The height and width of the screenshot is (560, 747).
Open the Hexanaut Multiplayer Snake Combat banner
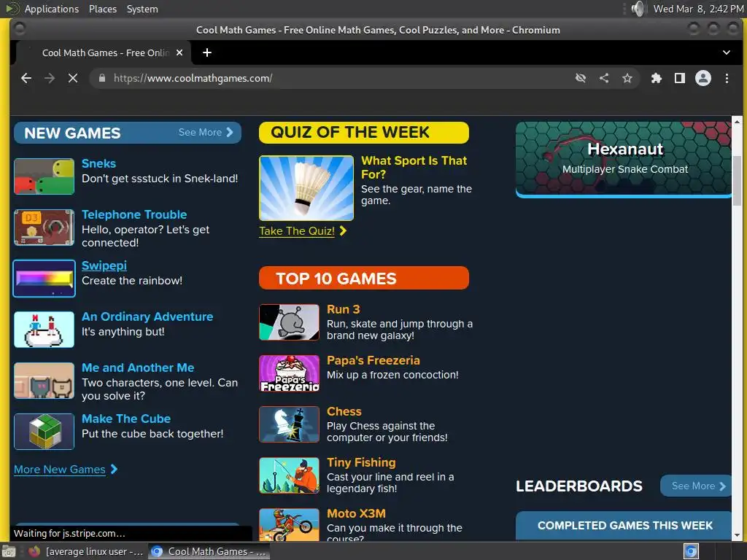coord(623,160)
